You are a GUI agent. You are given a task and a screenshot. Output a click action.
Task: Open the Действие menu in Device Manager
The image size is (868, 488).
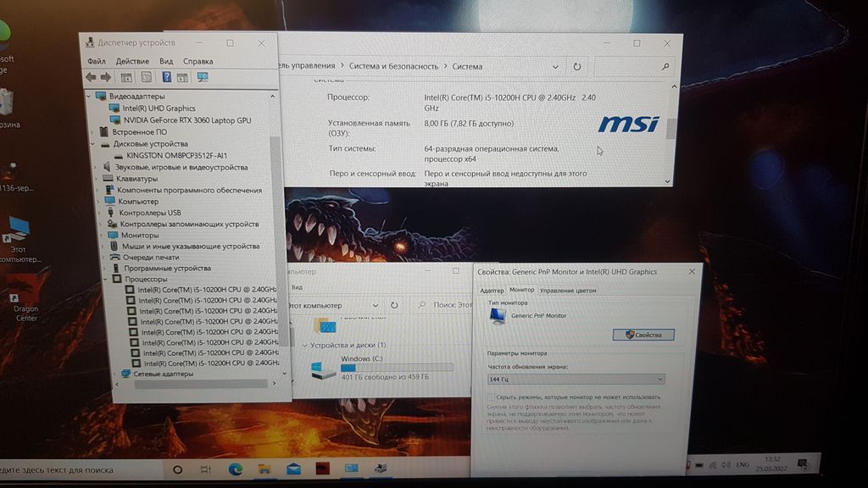[132, 61]
